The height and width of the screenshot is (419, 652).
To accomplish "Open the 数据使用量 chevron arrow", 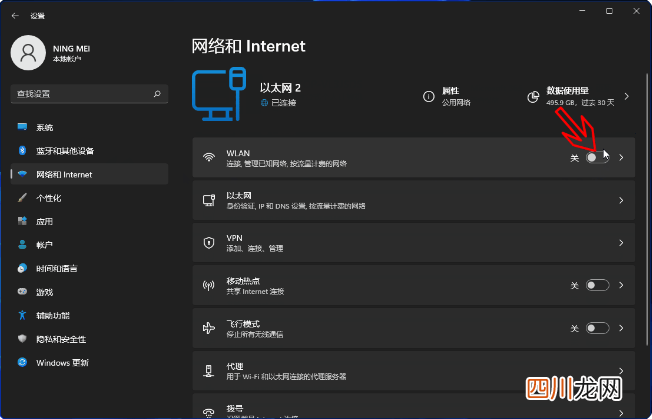I will pos(627,96).
